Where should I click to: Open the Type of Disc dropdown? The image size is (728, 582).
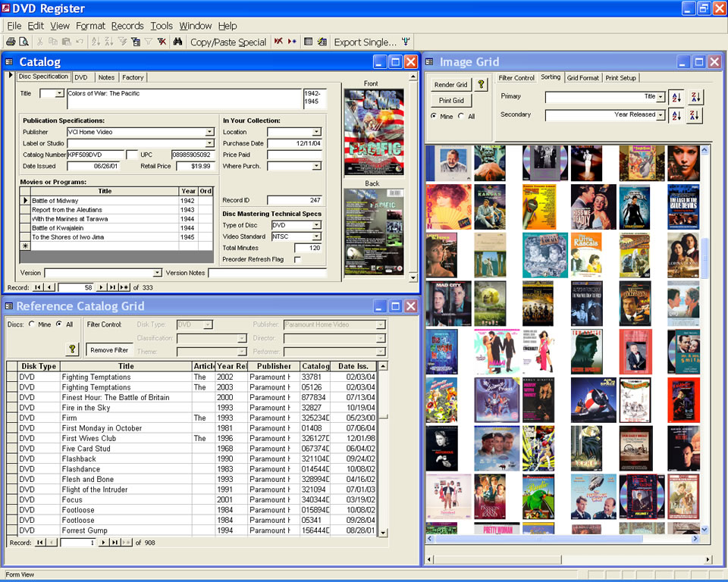pyautogui.click(x=317, y=225)
